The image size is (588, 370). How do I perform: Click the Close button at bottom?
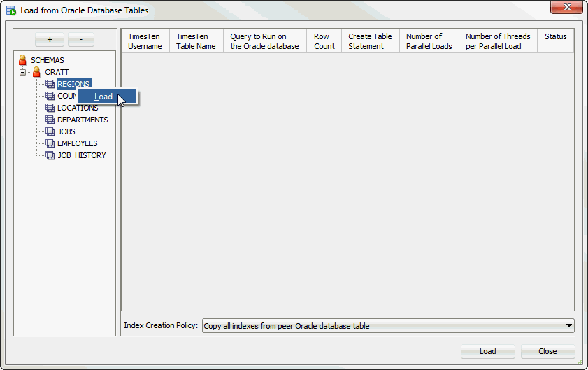pos(547,351)
